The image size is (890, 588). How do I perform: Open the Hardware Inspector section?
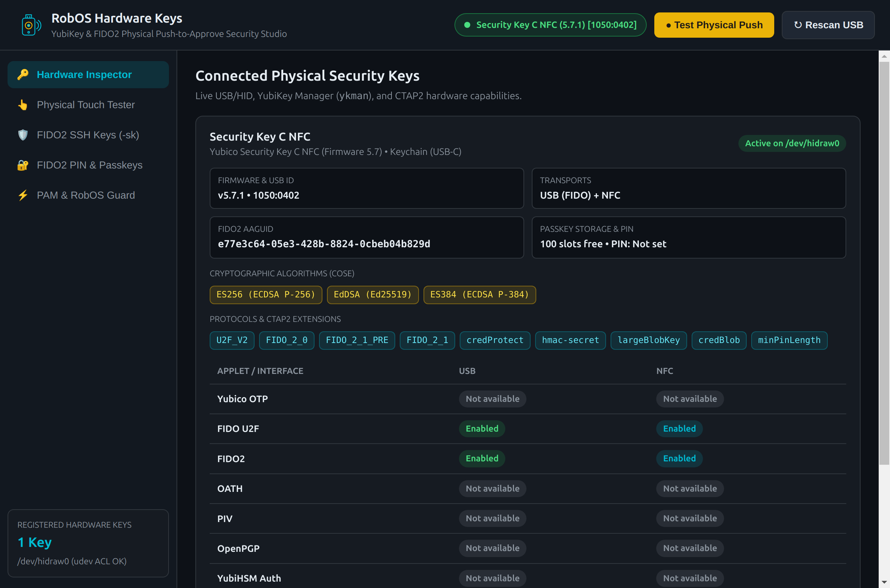coord(88,75)
